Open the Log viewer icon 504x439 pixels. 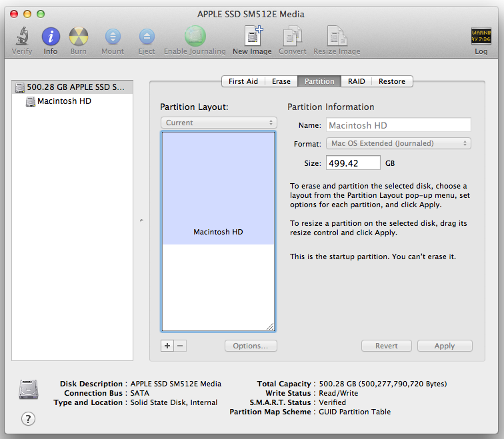(x=481, y=37)
